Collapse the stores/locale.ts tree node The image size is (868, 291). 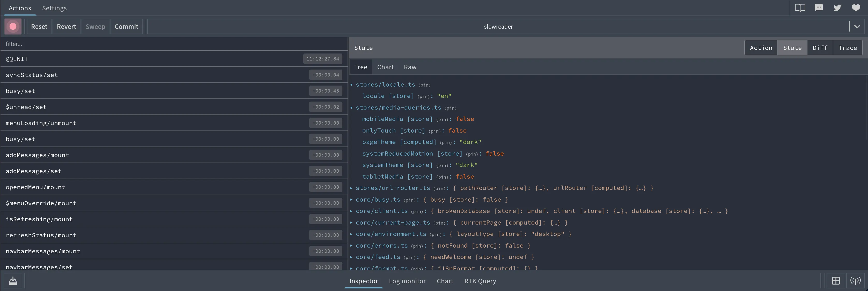(351, 85)
